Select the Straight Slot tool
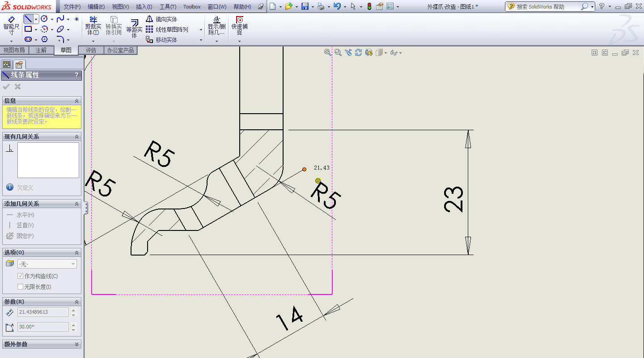The height and width of the screenshot is (358, 644). 28,39
